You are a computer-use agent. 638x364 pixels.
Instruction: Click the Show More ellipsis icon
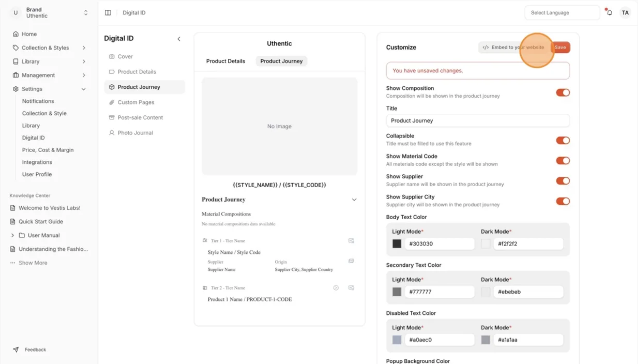13,263
